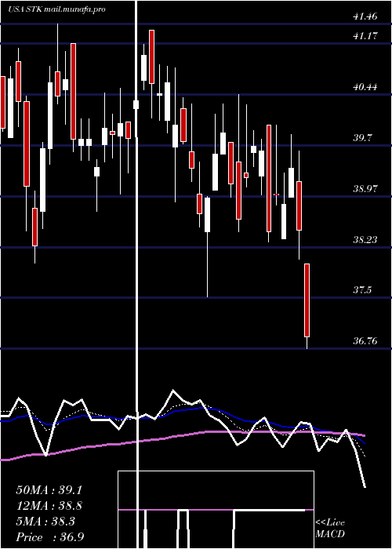The image size is (392, 549).
Task: Click the white vertical cursor line on chart
Action: click(136, 274)
